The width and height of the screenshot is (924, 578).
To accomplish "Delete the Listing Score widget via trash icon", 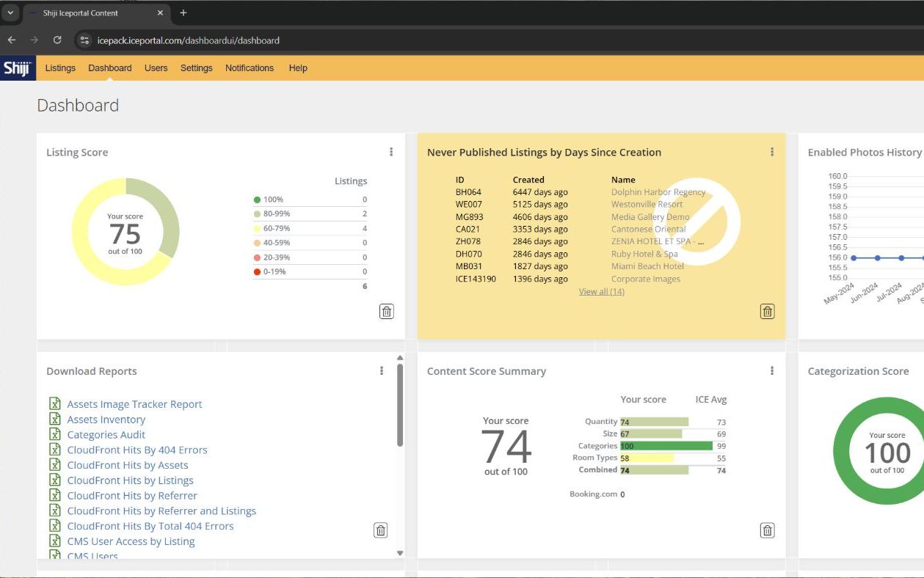I will (x=387, y=311).
